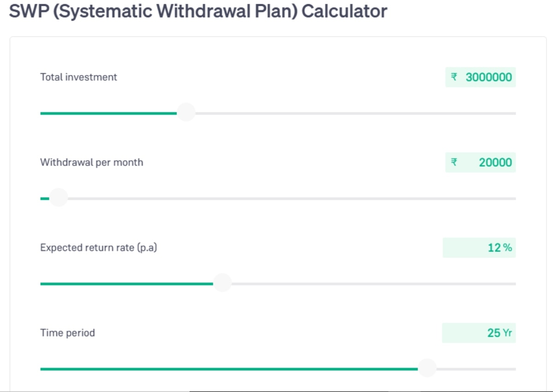Click the filled track of the Time period slider
553x392 pixels.
(x=230, y=369)
